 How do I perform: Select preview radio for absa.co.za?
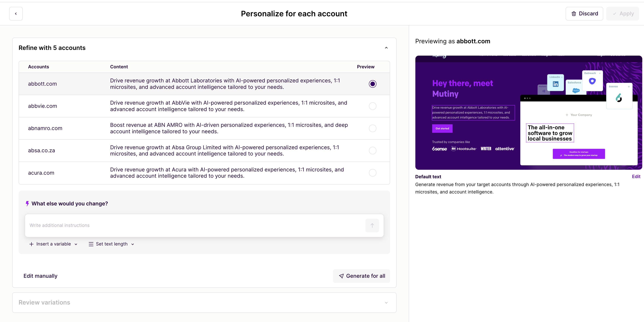372,151
